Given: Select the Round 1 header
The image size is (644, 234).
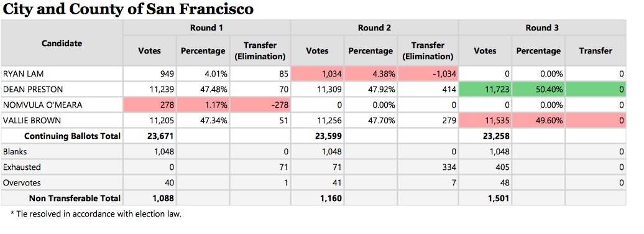Looking at the screenshot, I should click(x=206, y=28).
